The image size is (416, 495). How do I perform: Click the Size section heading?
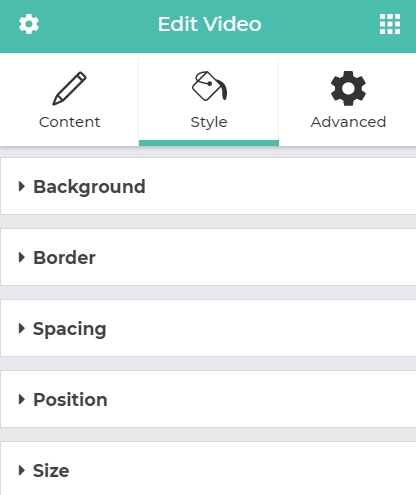click(x=51, y=471)
